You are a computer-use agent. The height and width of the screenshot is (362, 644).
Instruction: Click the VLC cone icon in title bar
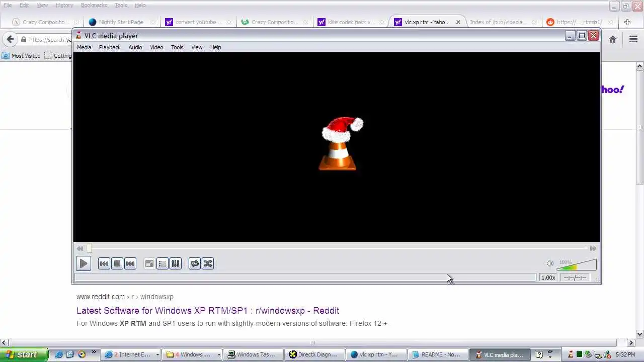(79, 36)
